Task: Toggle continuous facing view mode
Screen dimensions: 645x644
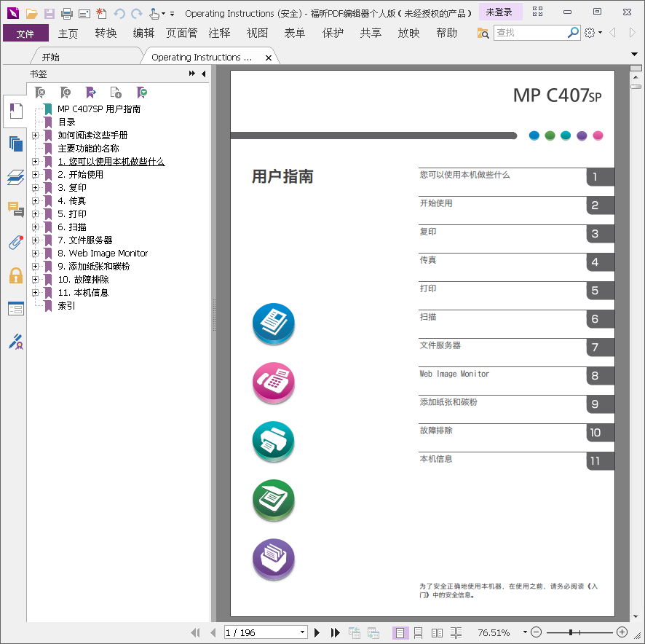Action: 456,632
